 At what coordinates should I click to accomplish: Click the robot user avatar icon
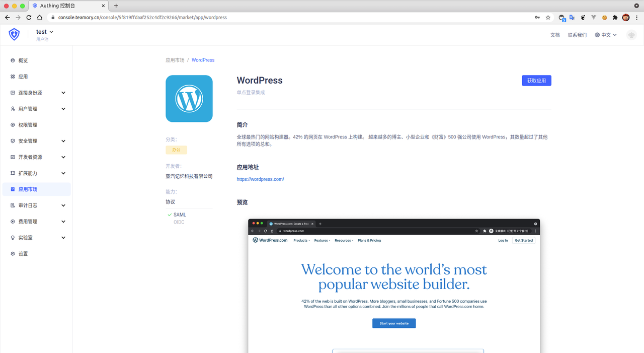tap(631, 35)
